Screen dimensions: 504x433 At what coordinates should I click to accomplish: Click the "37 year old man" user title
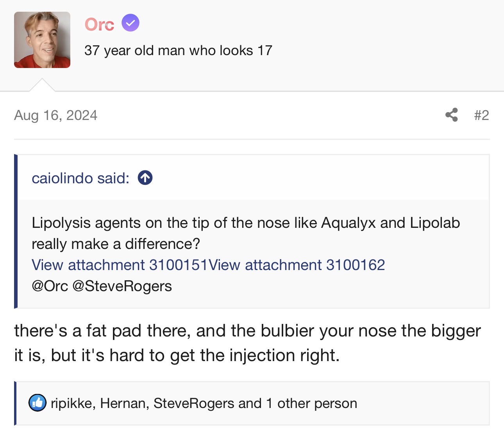point(178,50)
